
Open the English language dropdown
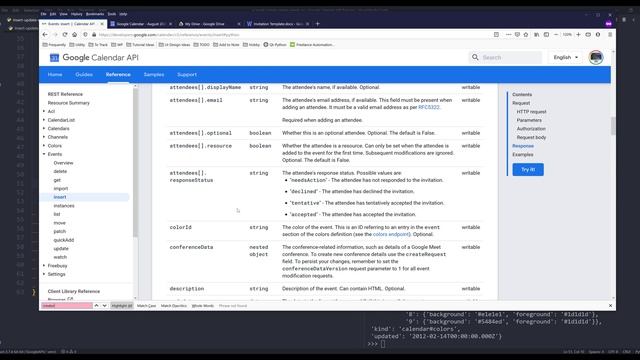point(566,58)
